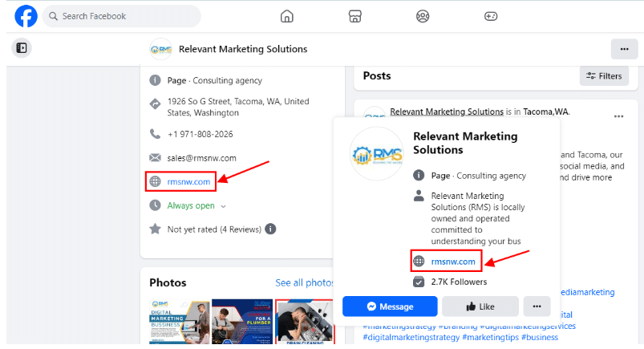The width and height of the screenshot is (644, 349).
Task: Click the Like button
Action: coord(480,306)
